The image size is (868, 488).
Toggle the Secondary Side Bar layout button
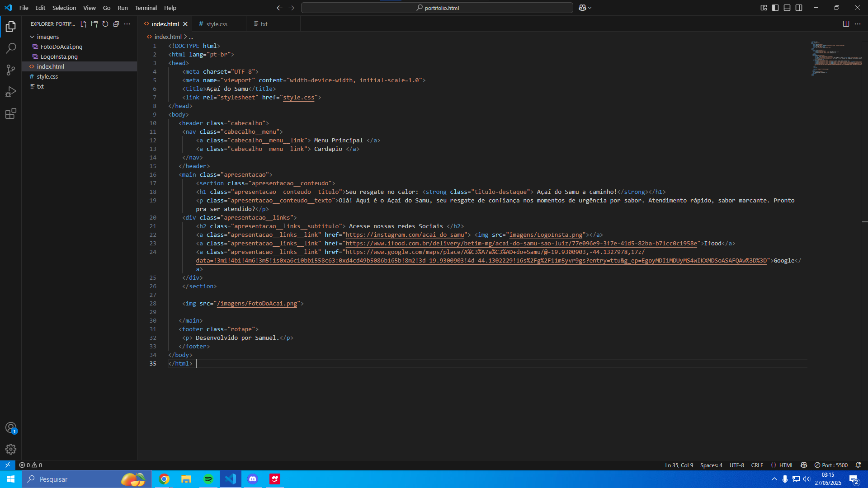(799, 8)
